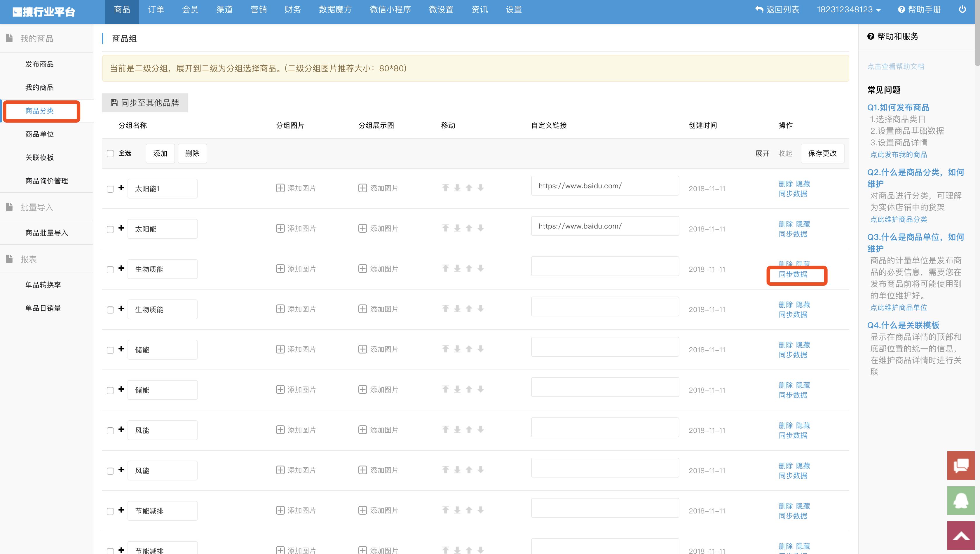
Task: Click the 批量导入 section file icon
Action: 10,207
